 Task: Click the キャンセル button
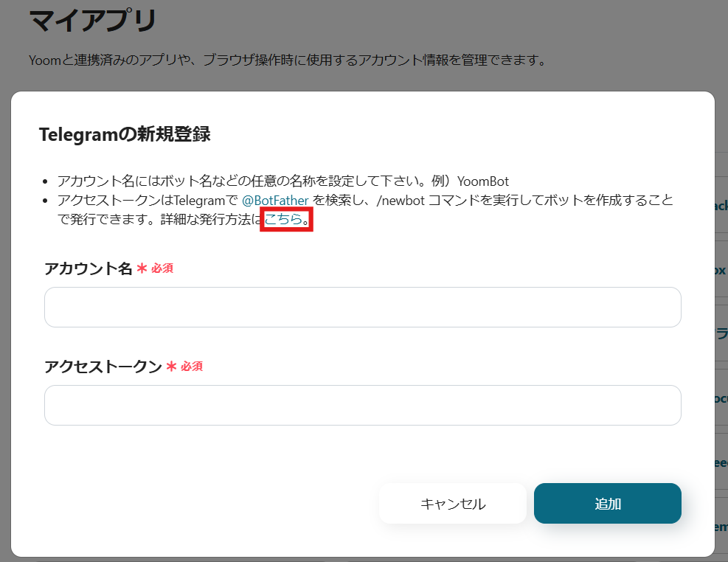tap(453, 504)
